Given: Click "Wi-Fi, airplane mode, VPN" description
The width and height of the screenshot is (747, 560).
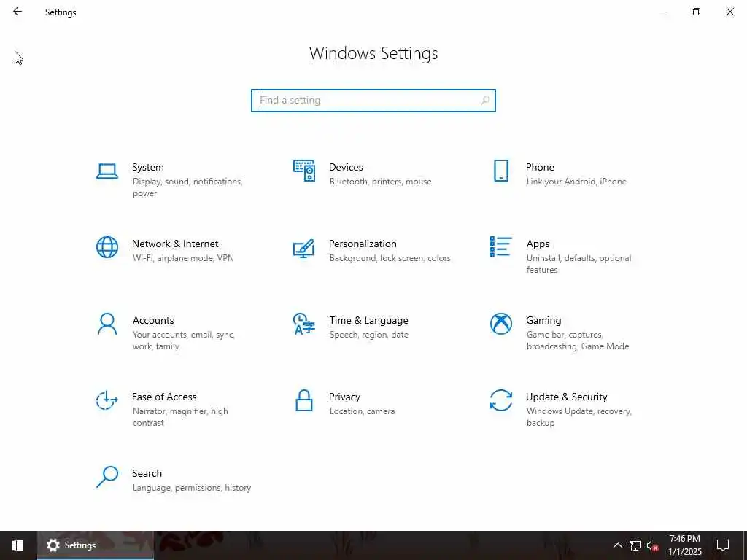Looking at the screenshot, I should [183, 258].
